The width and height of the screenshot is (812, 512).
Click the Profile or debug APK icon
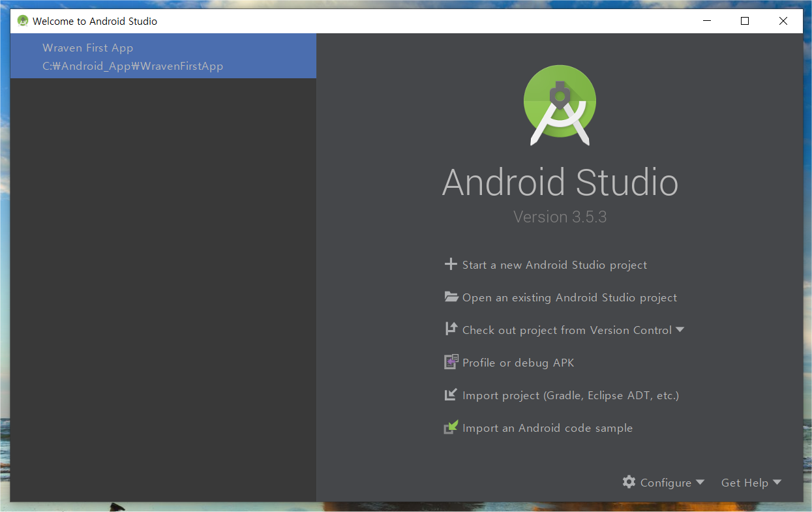pyautogui.click(x=451, y=362)
